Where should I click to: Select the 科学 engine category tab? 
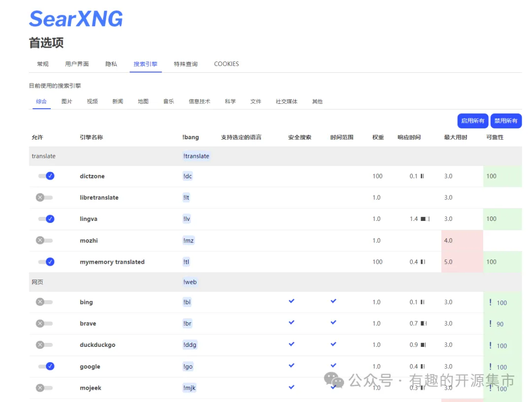[231, 101]
